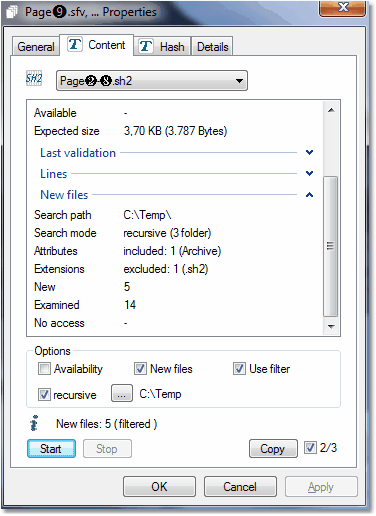Enable the Availability checkbox
This screenshot has height=516, width=376.
point(44,369)
